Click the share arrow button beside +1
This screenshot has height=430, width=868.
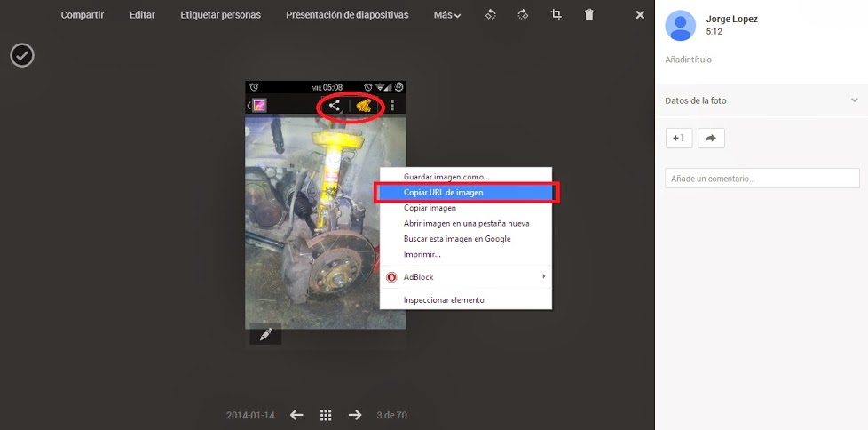point(711,138)
